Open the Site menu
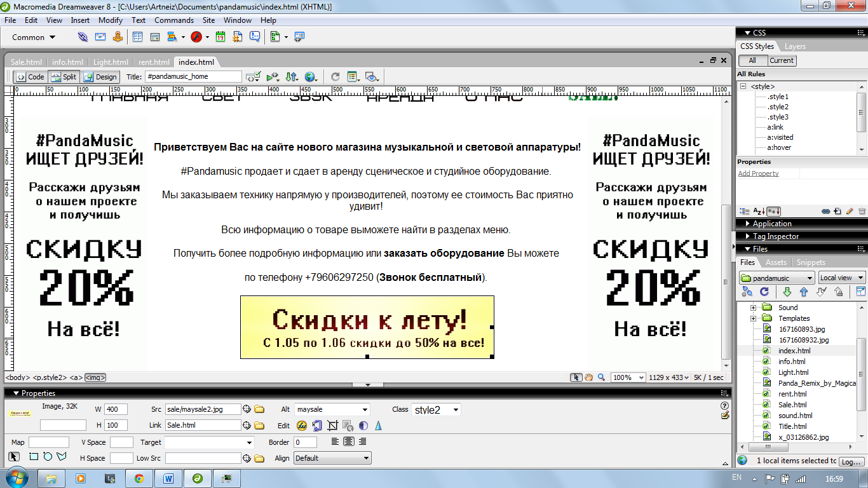Image resolution: width=868 pixels, height=488 pixels. tap(208, 20)
